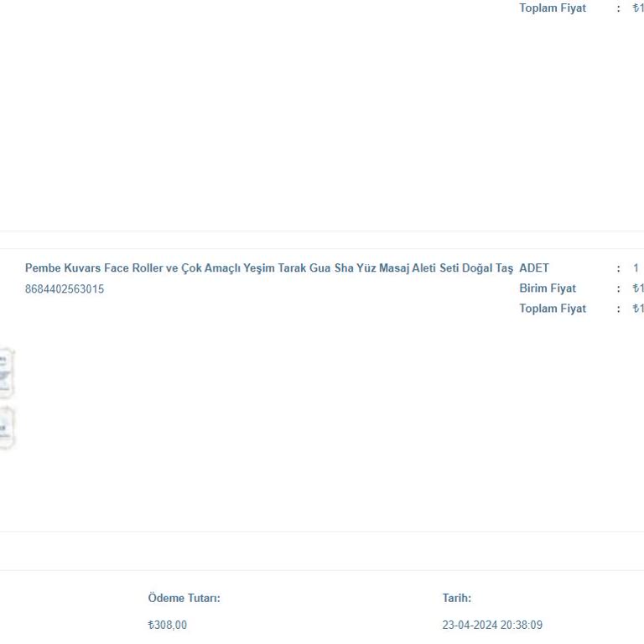The width and height of the screenshot is (644, 644).
Task: Click the quantity value 1 beside ADET
Action: [x=636, y=268]
